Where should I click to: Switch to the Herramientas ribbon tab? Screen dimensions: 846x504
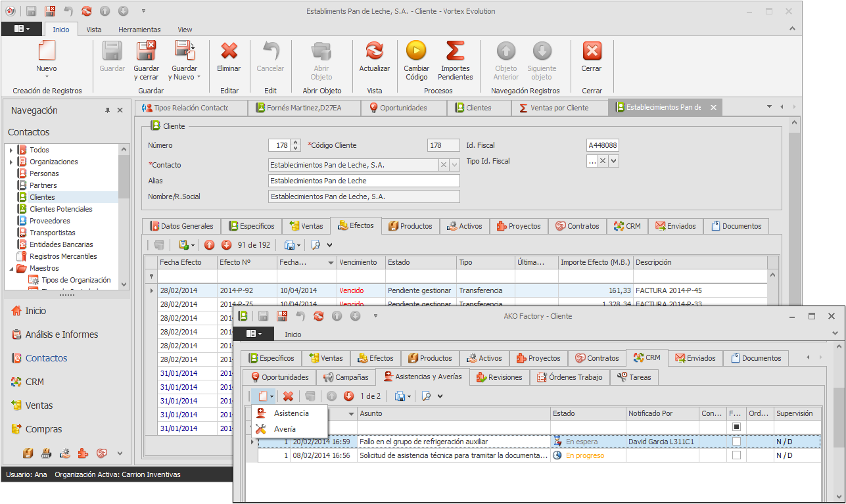139,30
